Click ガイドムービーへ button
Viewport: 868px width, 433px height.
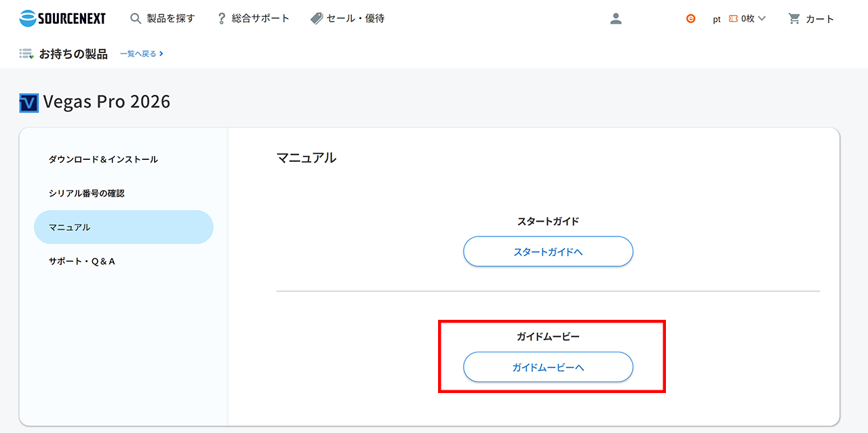click(548, 367)
